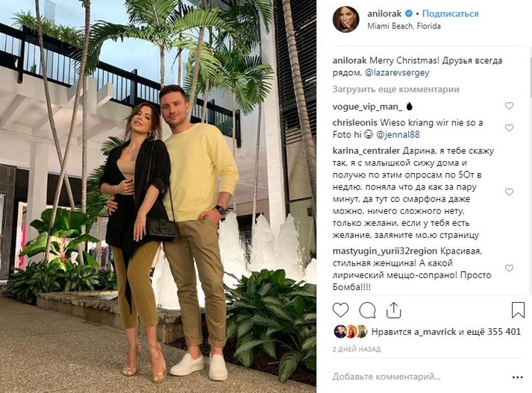The image size is (532, 393).
Task: Open the three-dot more options menu
Action: pos(517,377)
